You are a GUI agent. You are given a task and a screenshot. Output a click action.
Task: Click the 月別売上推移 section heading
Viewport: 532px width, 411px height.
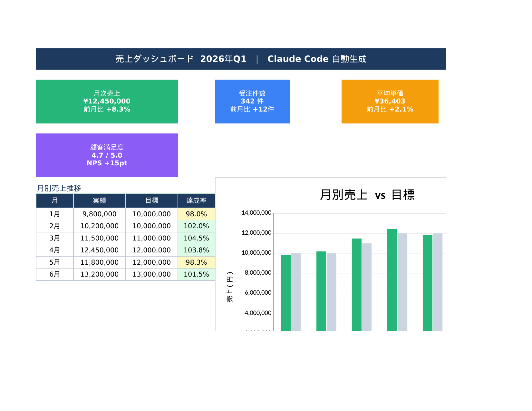[x=59, y=188]
